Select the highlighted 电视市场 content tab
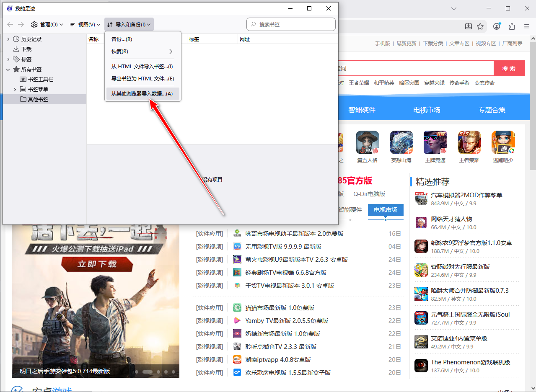The width and height of the screenshot is (536, 392). pyautogui.click(x=386, y=210)
